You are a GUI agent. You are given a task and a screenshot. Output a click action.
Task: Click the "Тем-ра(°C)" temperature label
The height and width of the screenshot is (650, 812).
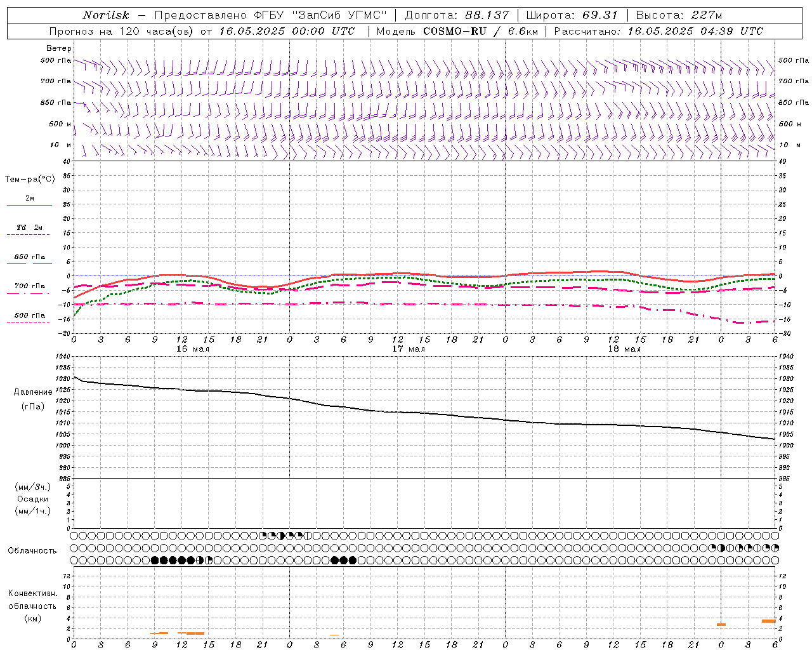coord(30,180)
